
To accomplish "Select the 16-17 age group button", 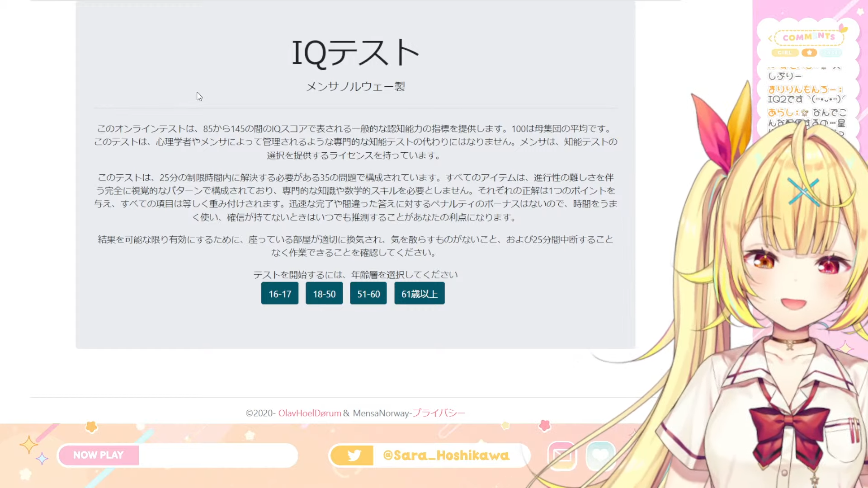I will [x=280, y=294].
